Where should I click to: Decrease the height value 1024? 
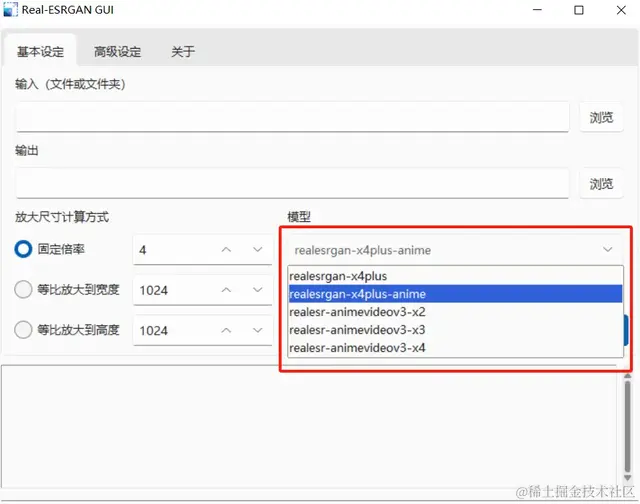pyautogui.click(x=258, y=330)
